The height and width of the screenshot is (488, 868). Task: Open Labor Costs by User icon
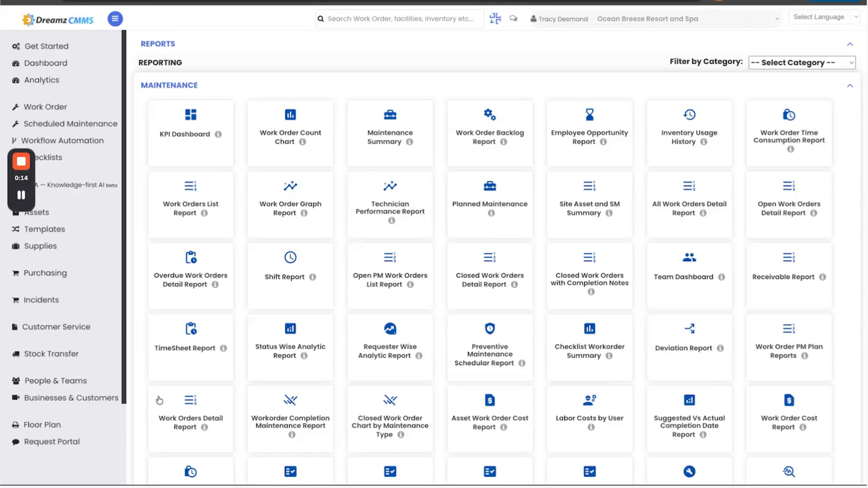click(590, 400)
